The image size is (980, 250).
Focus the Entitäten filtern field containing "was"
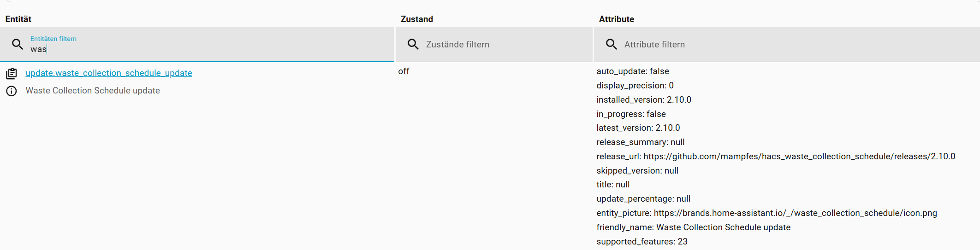click(x=208, y=49)
